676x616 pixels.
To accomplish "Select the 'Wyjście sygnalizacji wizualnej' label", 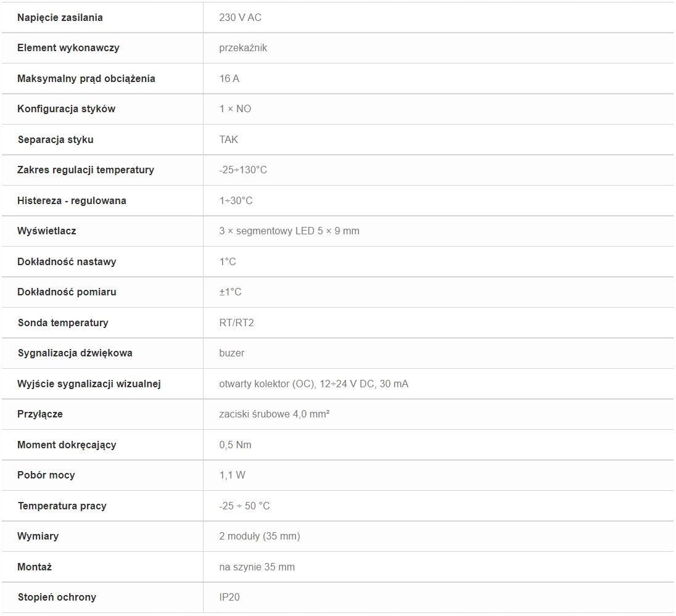I will tap(89, 384).
